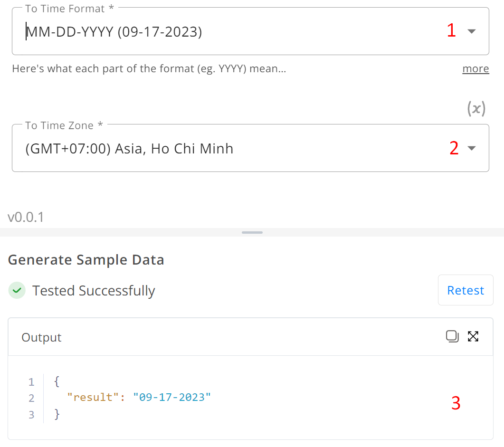
Task: Click the (GMT+07:00) Asia, Ho Chi Minh text
Action: tap(129, 149)
